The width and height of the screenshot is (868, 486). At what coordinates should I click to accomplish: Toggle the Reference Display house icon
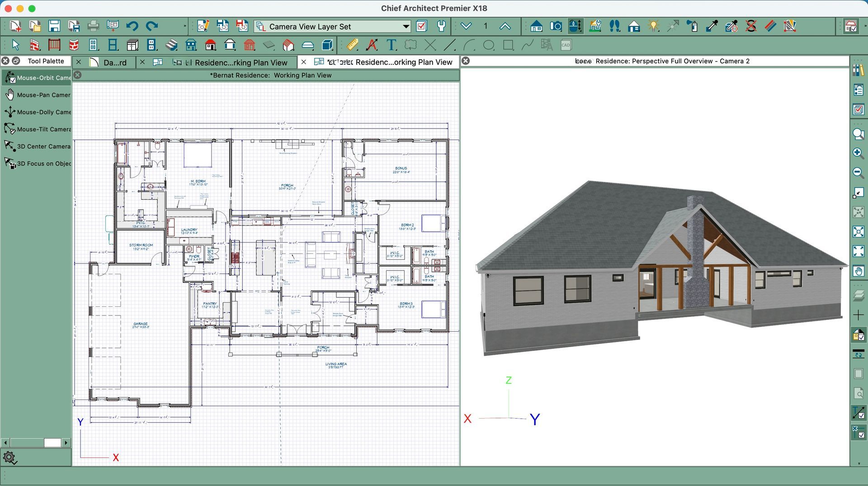click(x=850, y=26)
